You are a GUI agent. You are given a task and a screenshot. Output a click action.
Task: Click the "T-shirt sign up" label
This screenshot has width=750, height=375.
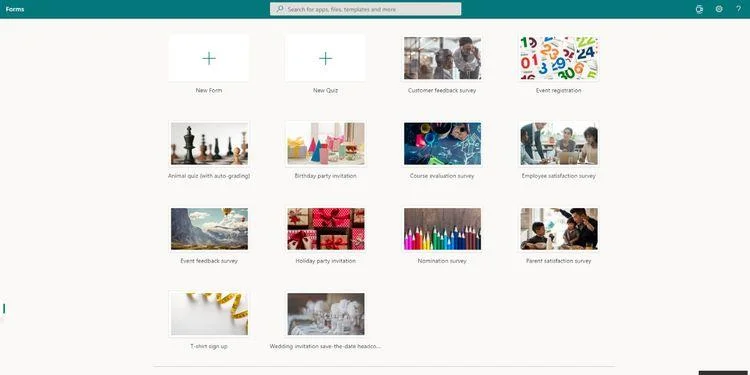209,346
